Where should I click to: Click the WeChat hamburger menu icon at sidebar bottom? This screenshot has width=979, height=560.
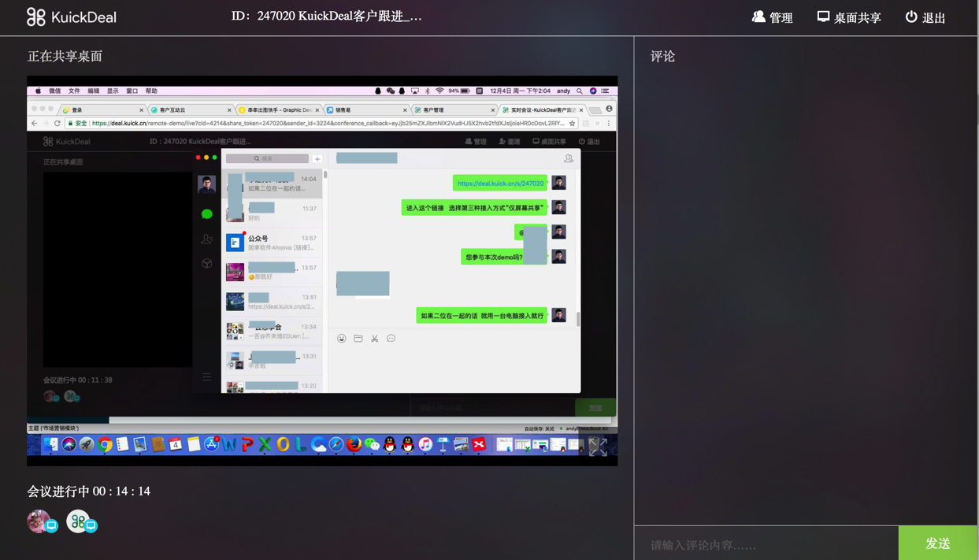[x=206, y=377]
